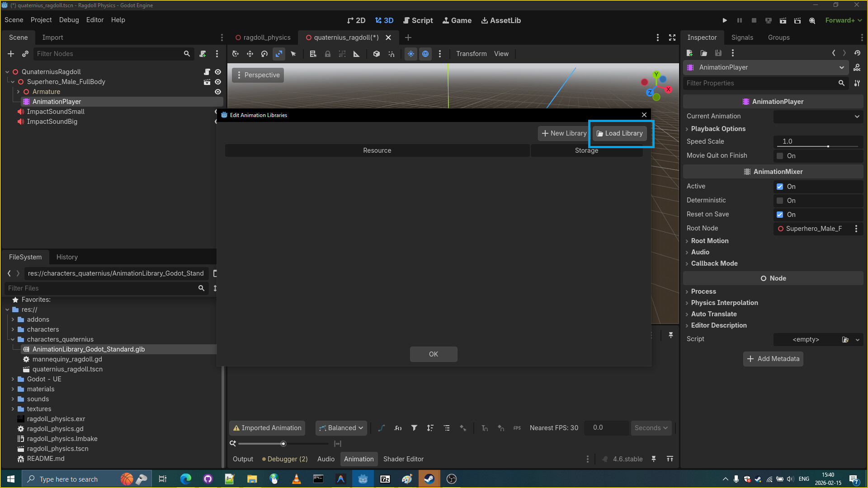Click the Filter Nodes search field

(x=108, y=54)
